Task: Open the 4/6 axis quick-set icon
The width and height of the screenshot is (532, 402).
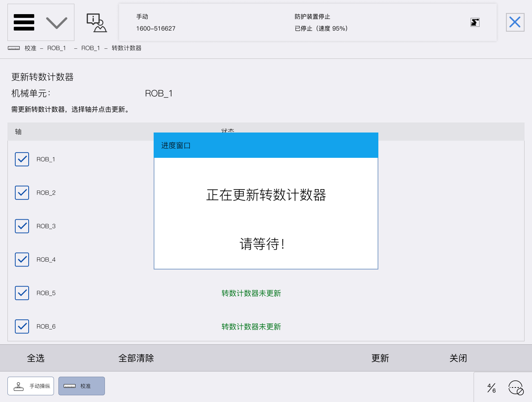Action: pyautogui.click(x=491, y=388)
